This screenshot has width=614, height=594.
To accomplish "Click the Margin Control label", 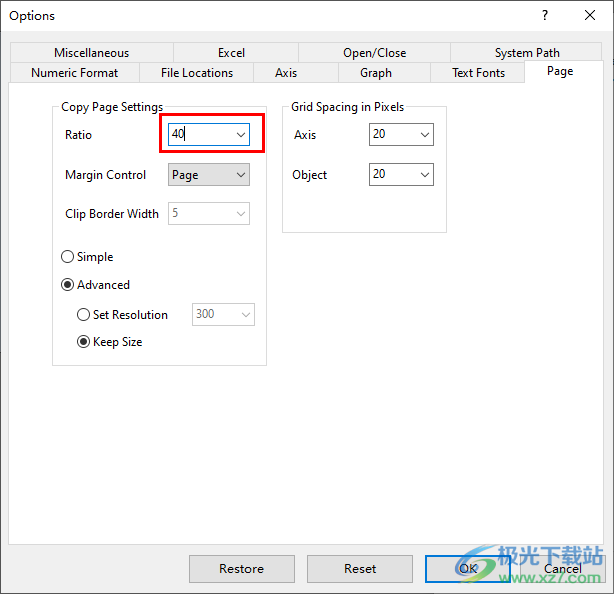I will click(x=105, y=175).
